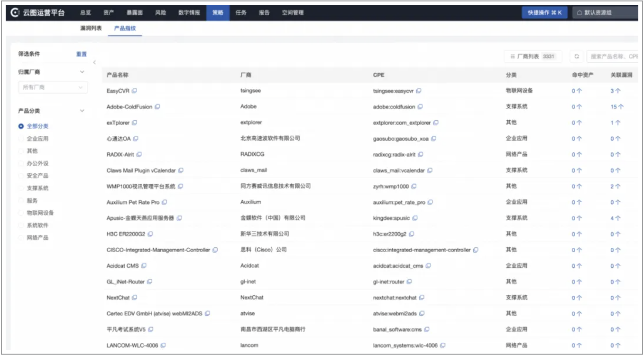Switch to the 漏洞列表 tab

click(91, 28)
